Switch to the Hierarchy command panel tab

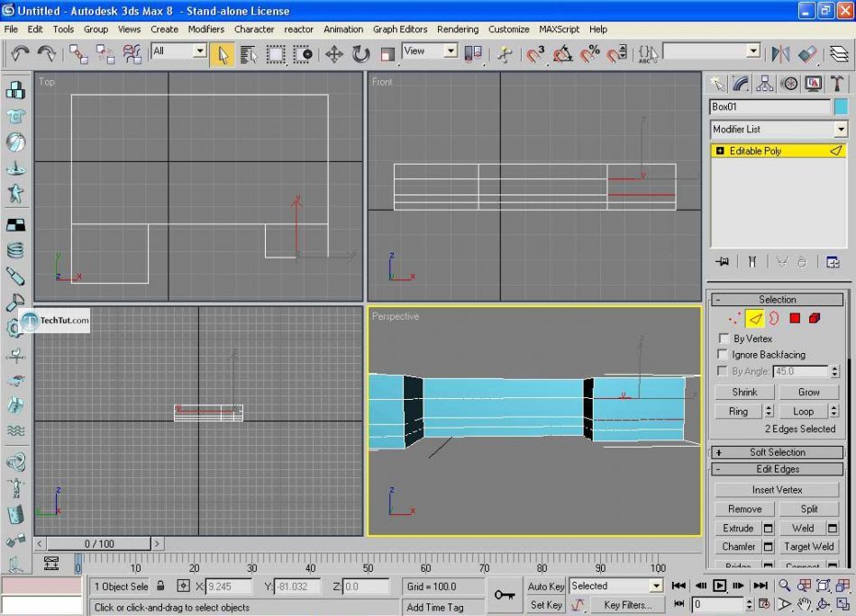click(x=765, y=84)
